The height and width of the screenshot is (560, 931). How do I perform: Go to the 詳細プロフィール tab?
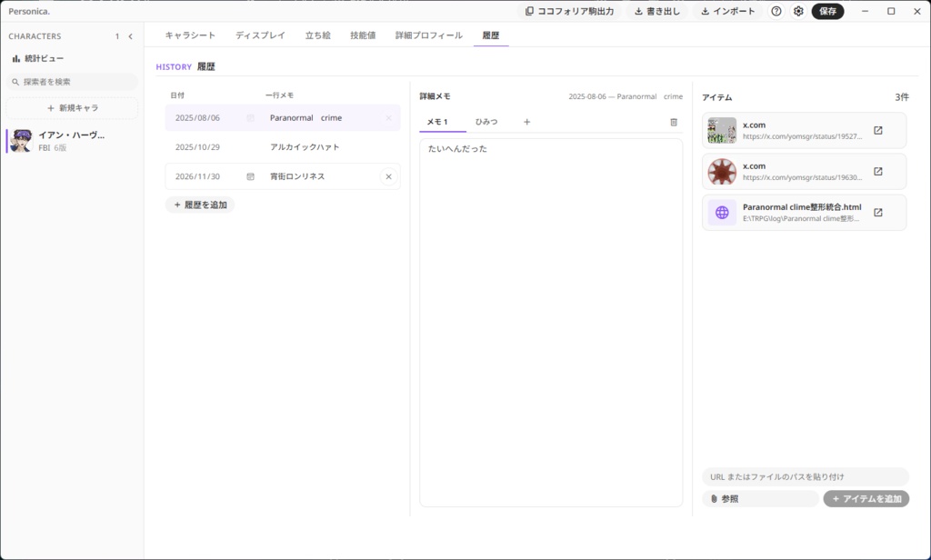[429, 35]
